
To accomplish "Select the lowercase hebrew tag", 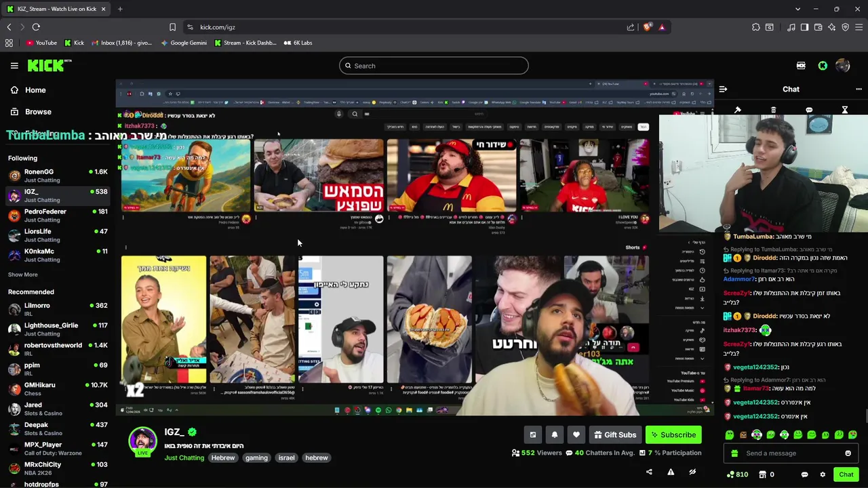I will [x=317, y=457].
